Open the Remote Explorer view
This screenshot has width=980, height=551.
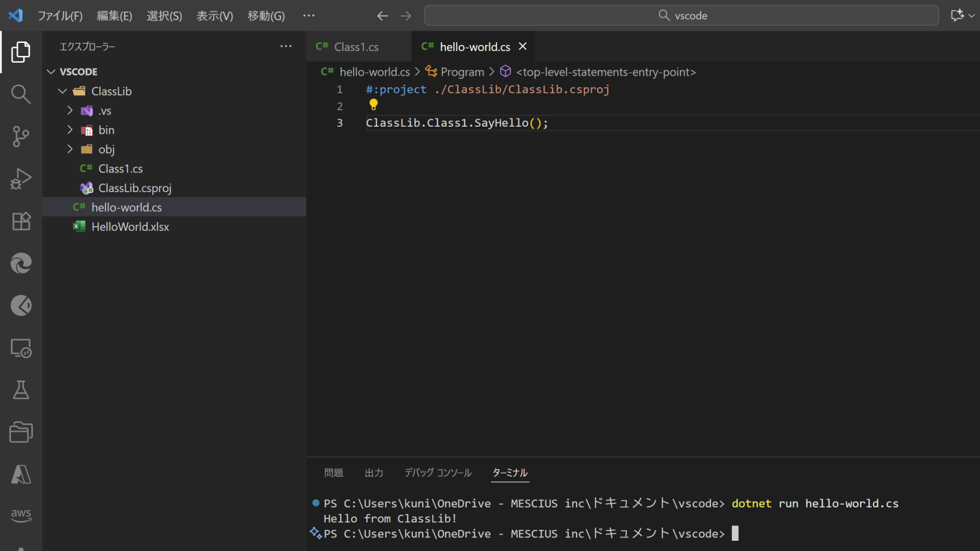coord(21,349)
